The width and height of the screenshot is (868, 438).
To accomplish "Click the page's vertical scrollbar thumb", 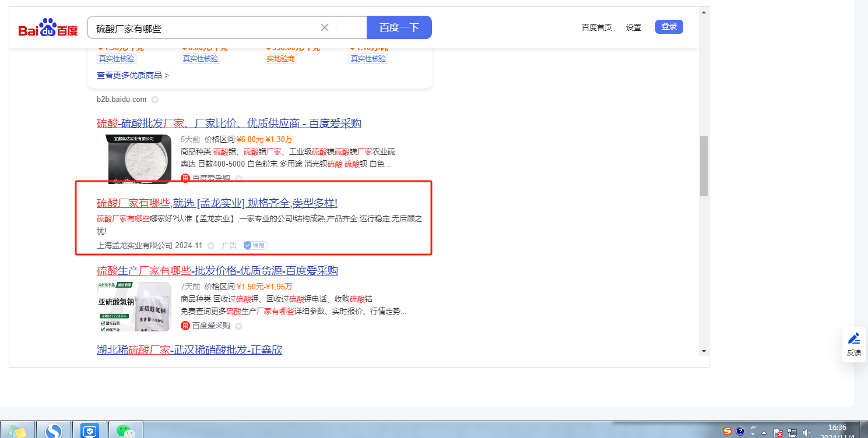I will coord(704,166).
